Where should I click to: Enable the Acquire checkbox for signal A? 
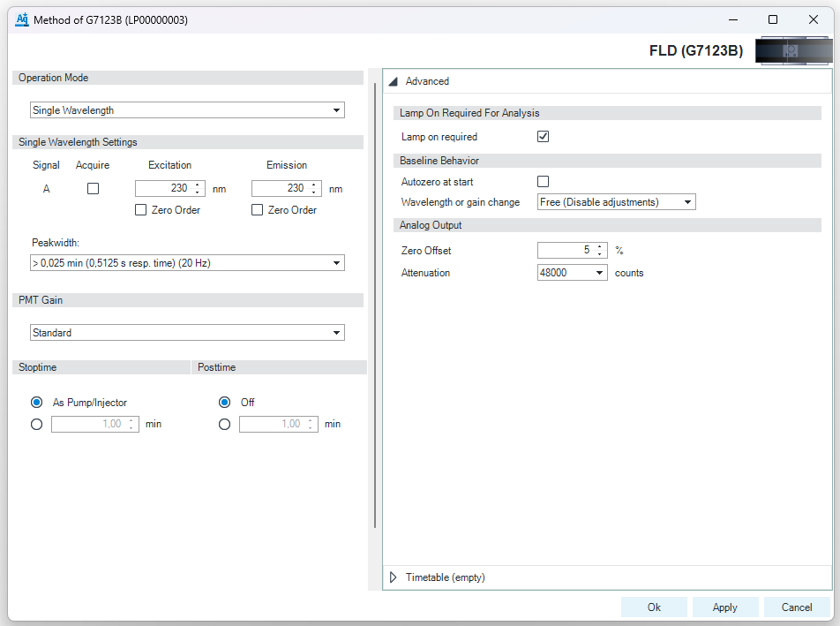(x=93, y=188)
